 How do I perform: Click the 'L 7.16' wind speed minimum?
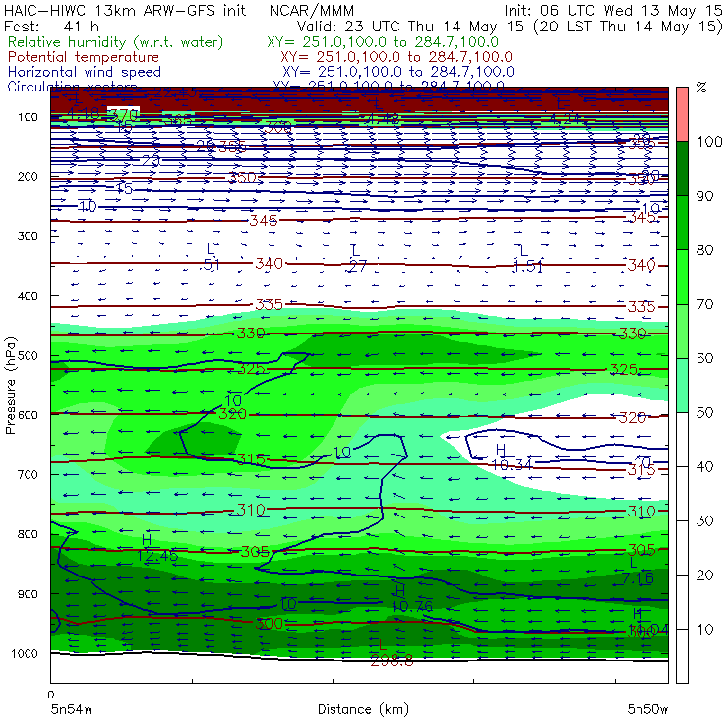click(637, 571)
